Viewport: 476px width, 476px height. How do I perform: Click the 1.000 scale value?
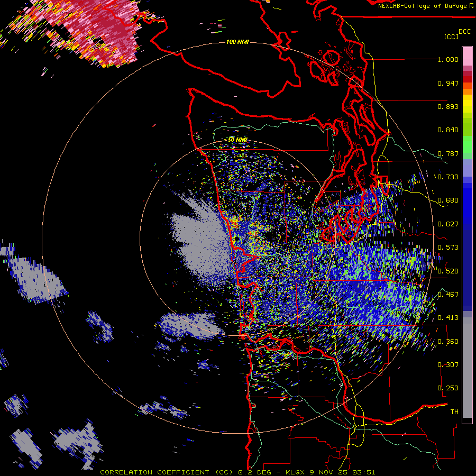point(448,59)
